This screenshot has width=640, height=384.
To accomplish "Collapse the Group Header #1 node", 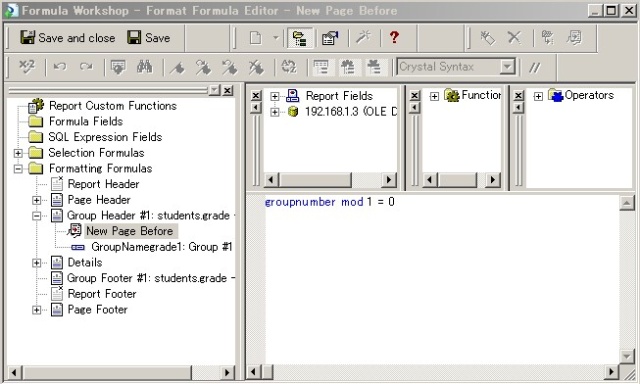I will (x=36, y=215).
